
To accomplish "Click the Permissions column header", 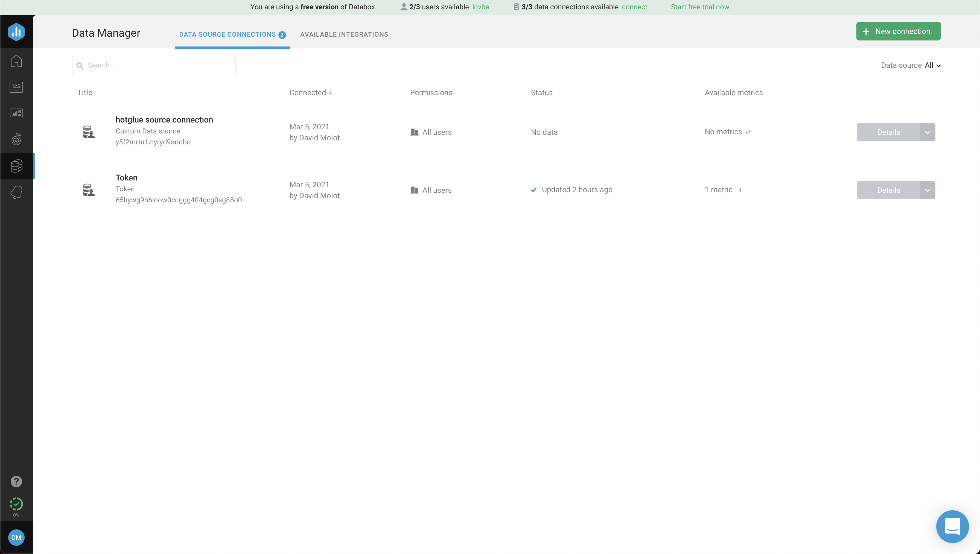I will coord(431,92).
